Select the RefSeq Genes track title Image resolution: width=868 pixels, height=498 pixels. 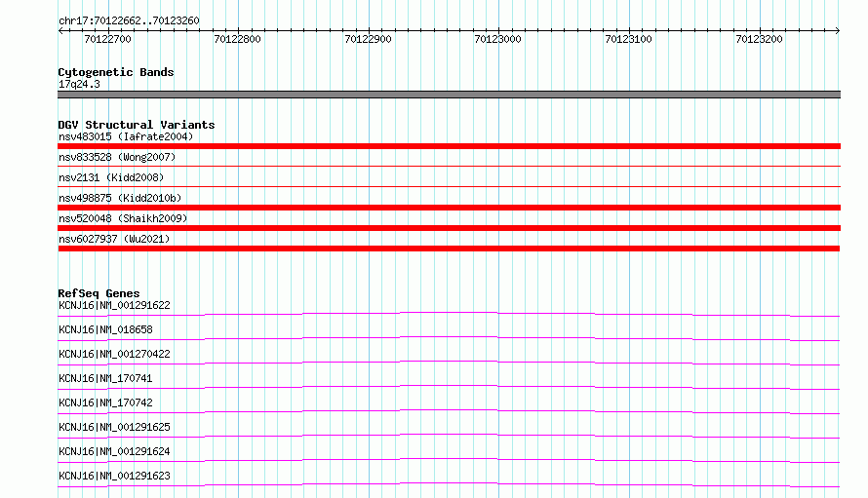(x=99, y=293)
